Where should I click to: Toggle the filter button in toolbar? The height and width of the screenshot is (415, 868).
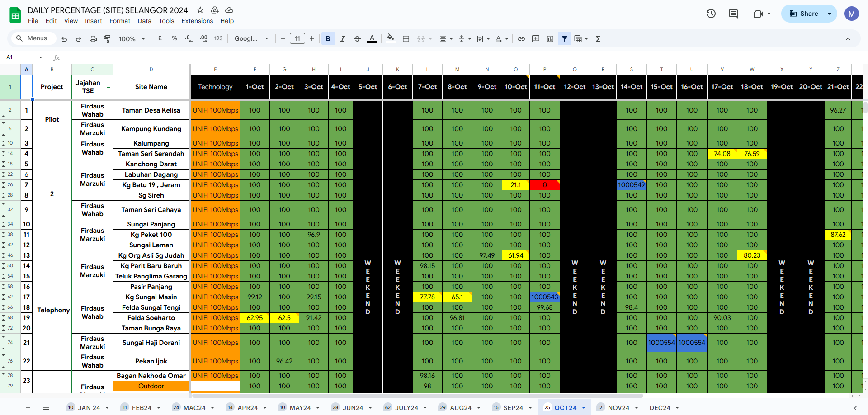point(565,39)
